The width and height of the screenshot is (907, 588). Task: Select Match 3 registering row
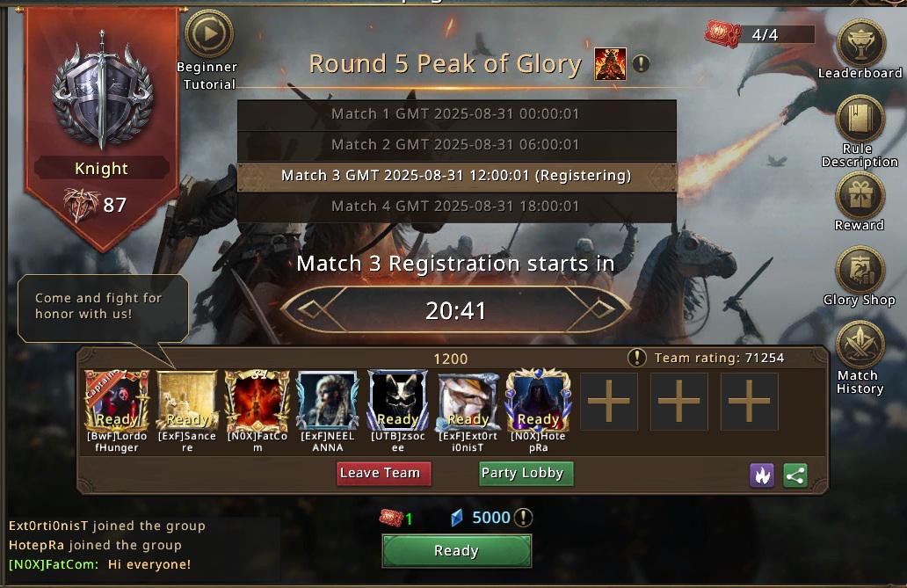tap(456, 176)
